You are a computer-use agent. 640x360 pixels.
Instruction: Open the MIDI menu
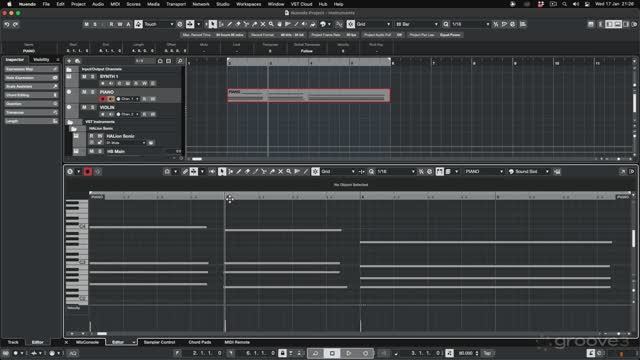116,4
